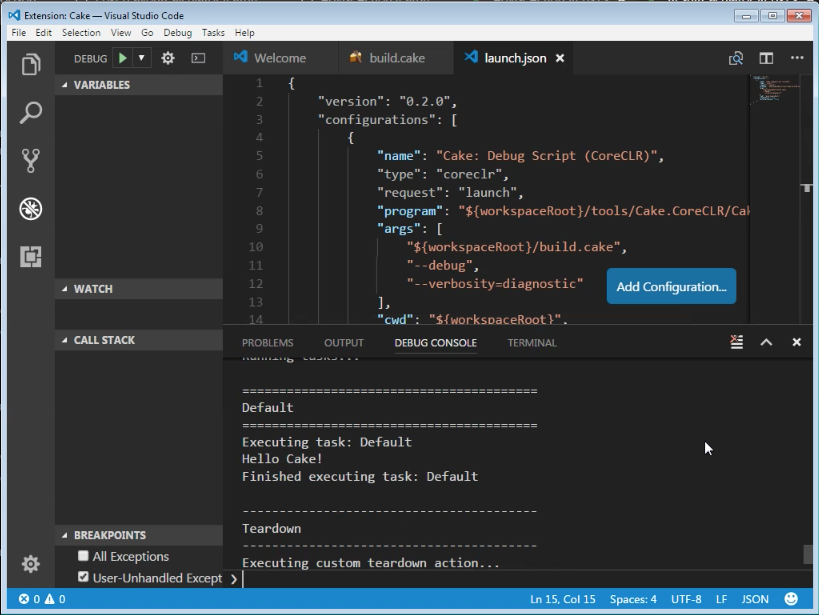Clear the debug console output
Screen dimensions: 819x615
tap(736, 342)
